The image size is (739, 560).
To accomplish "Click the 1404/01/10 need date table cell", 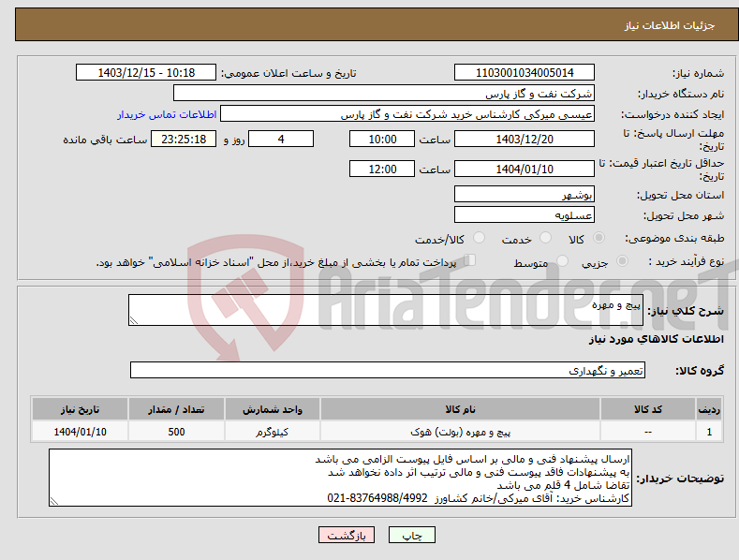I will pyautogui.click(x=80, y=432).
